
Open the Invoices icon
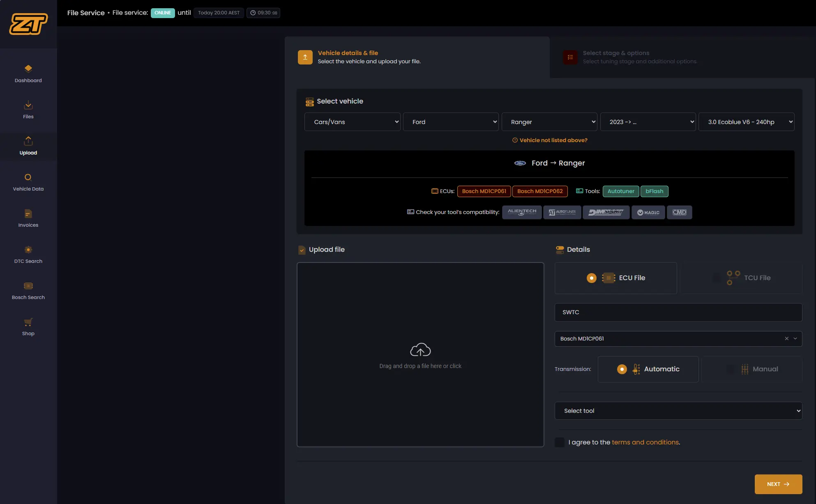28,213
